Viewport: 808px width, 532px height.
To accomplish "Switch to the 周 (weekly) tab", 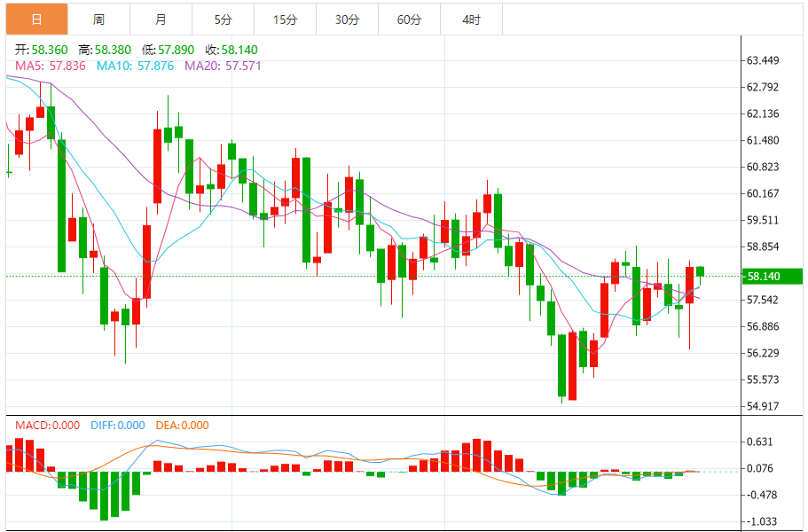I will tap(99, 20).
